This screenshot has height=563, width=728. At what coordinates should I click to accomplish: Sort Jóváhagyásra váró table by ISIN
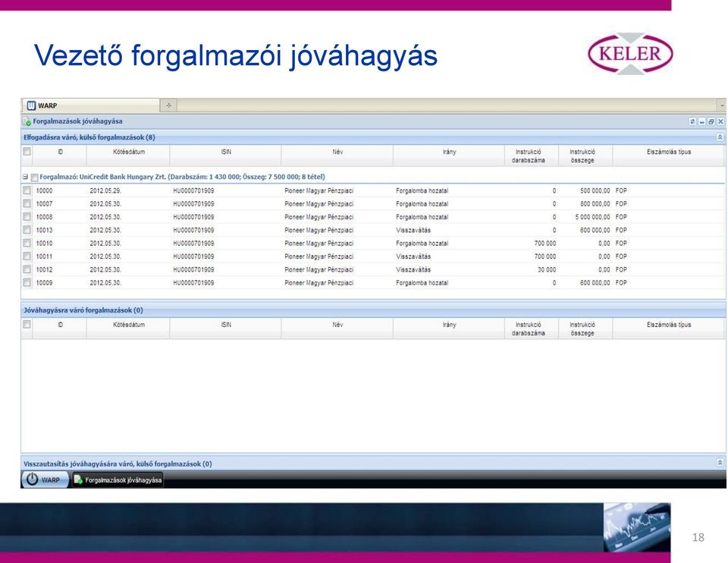226,329
